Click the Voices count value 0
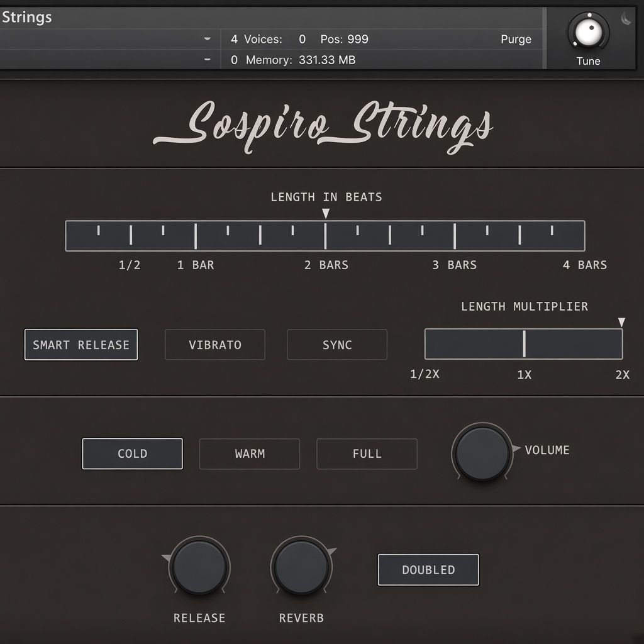The width and height of the screenshot is (644, 644). coord(303,39)
